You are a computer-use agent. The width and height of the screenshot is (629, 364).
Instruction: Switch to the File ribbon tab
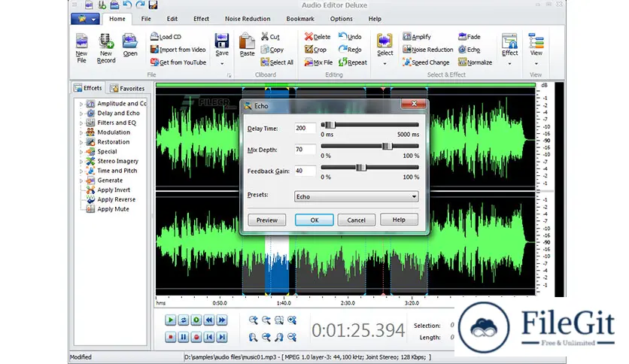[146, 19]
